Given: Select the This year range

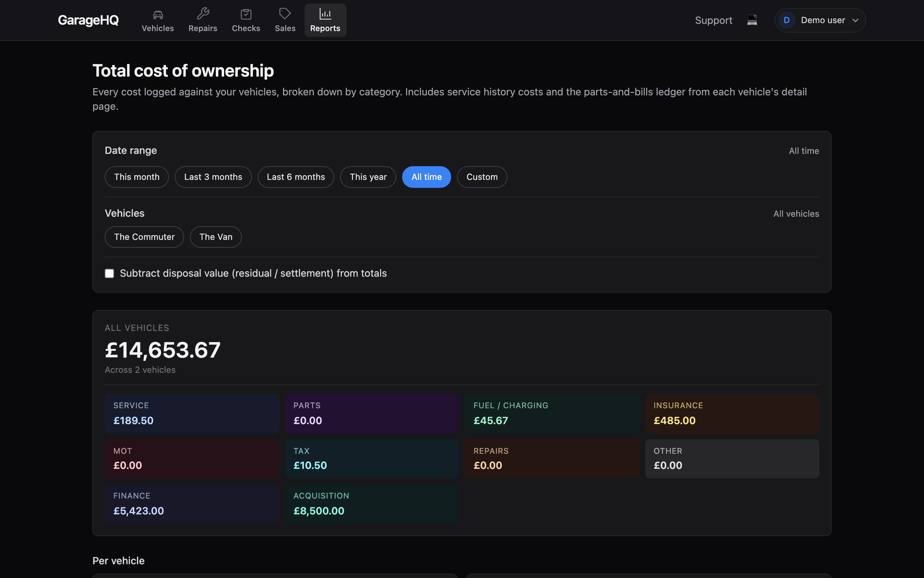Looking at the screenshot, I should coord(368,177).
